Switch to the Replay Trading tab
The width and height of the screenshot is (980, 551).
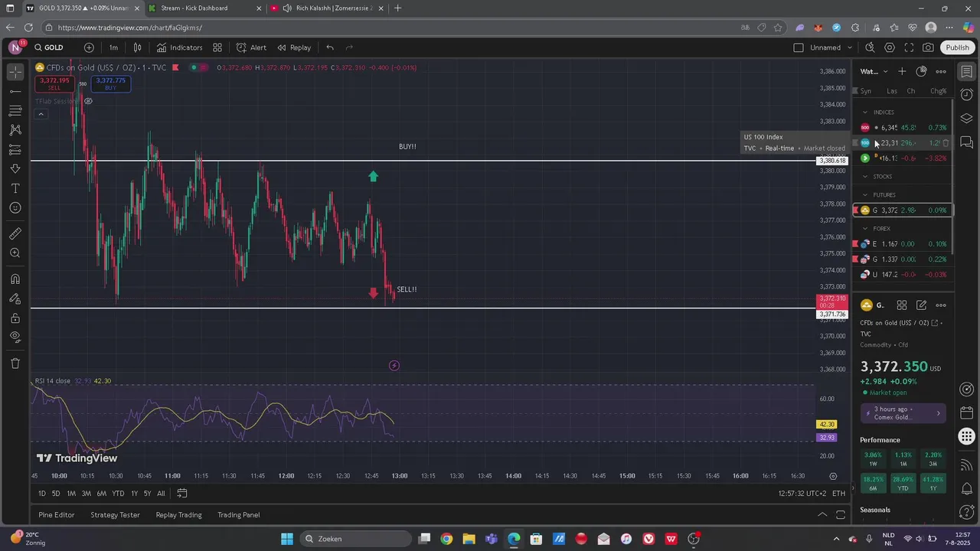click(x=178, y=515)
